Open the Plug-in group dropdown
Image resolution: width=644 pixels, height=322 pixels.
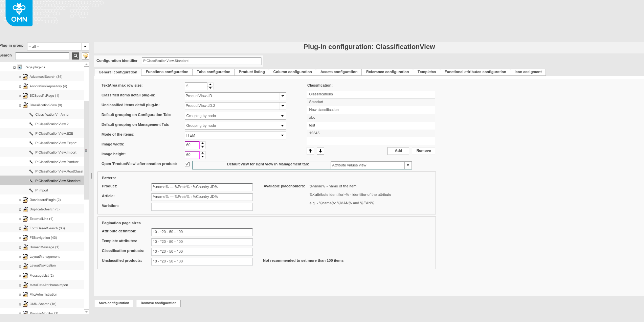pos(85,46)
